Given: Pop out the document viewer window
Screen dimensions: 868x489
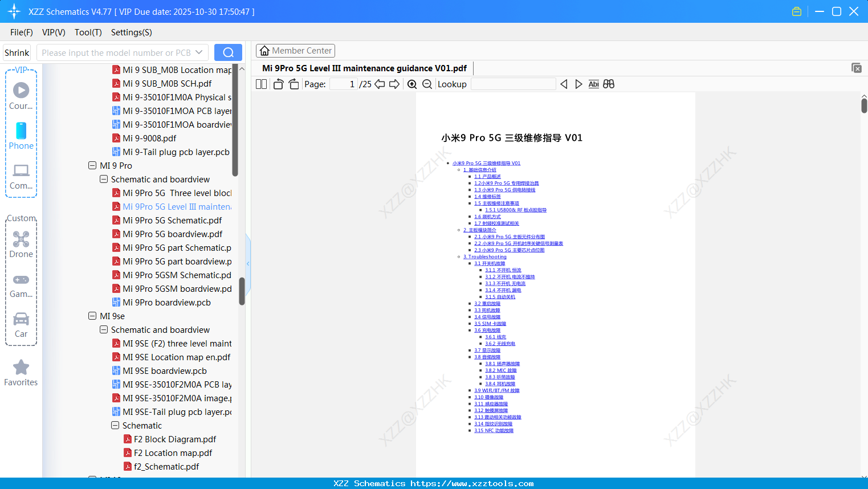Looking at the screenshot, I should point(857,68).
